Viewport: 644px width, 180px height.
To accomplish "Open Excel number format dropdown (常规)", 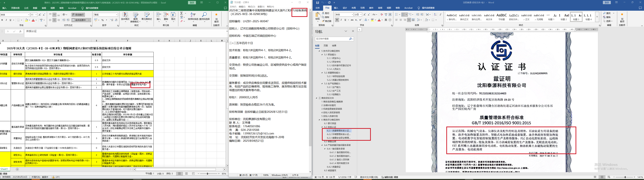I will [116, 15].
